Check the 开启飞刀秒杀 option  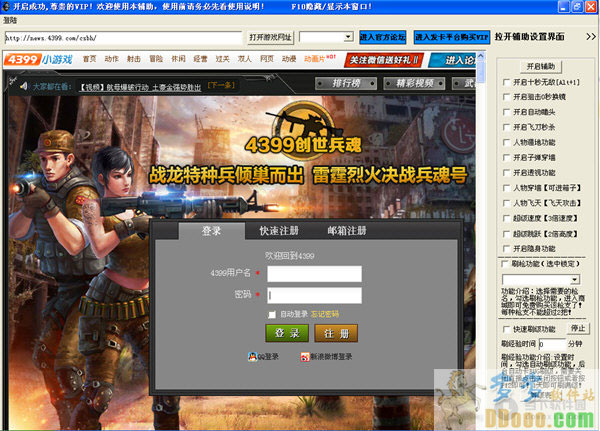pyautogui.click(x=506, y=127)
